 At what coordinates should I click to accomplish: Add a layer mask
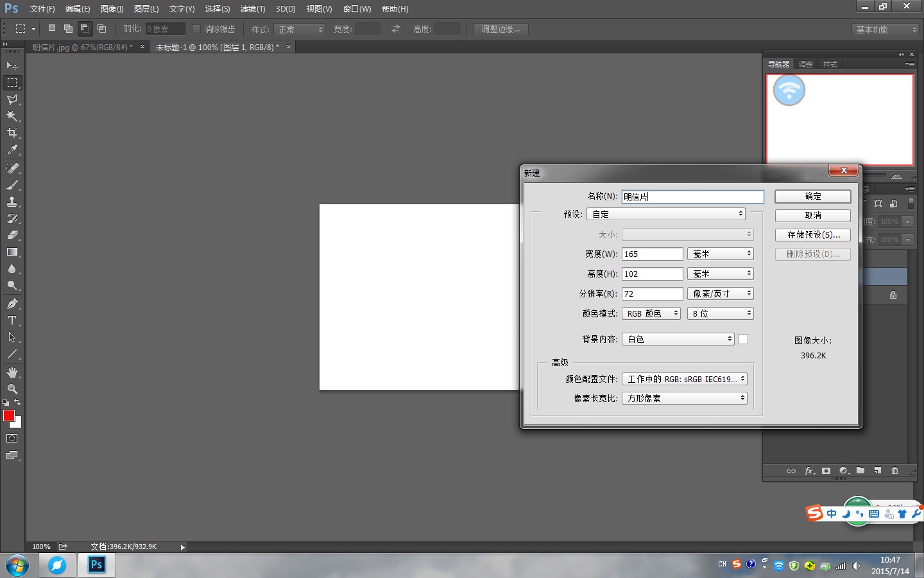click(826, 471)
